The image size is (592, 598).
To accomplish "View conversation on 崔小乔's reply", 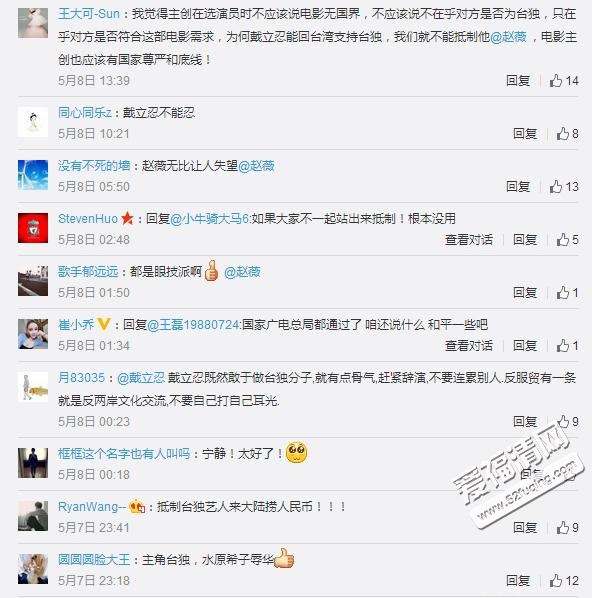I will 469,346.
